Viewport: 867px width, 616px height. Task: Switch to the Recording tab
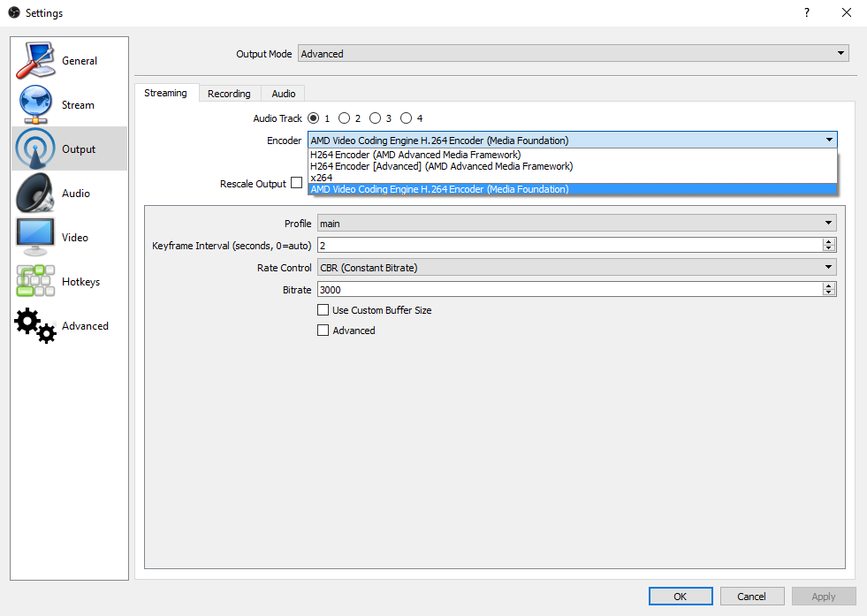click(229, 94)
